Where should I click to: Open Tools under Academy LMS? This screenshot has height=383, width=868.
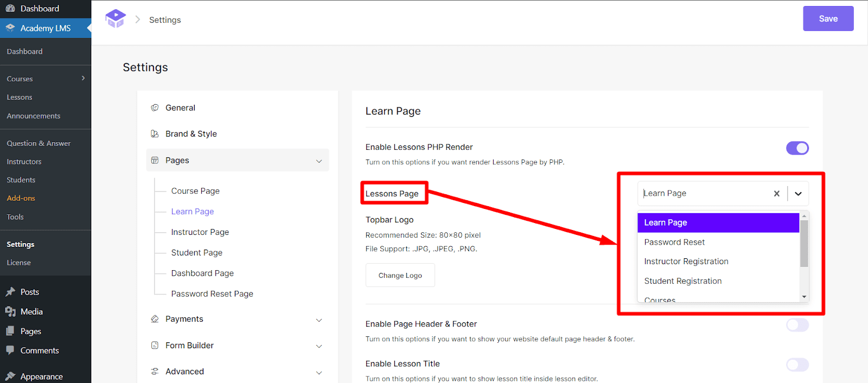pyautogui.click(x=15, y=216)
